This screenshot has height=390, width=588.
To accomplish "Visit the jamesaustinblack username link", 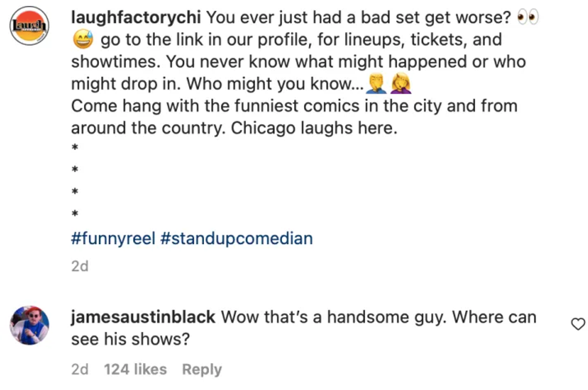I will click(x=143, y=317).
